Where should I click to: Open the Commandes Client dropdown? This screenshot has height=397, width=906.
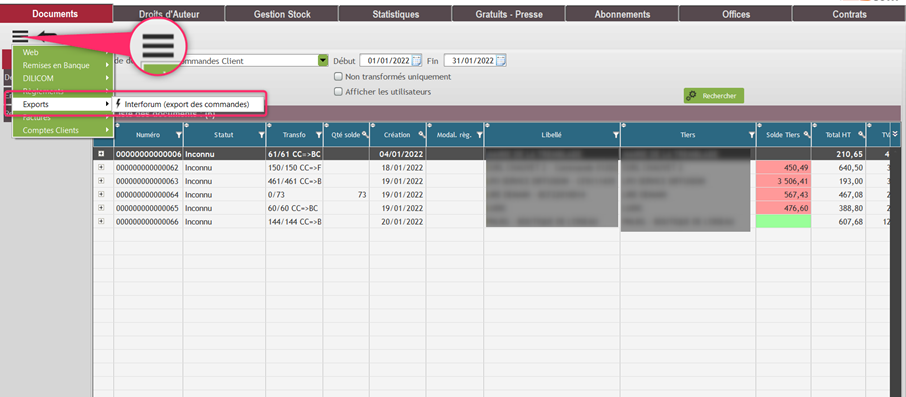[x=322, y=61]
